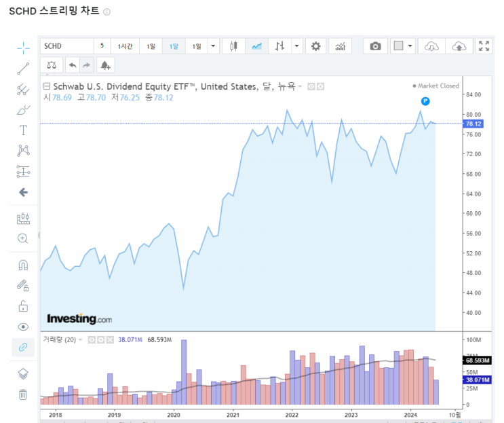504x423 pixels.
Task: Toggle lock all drawing tools
Action: coord(23,306)
